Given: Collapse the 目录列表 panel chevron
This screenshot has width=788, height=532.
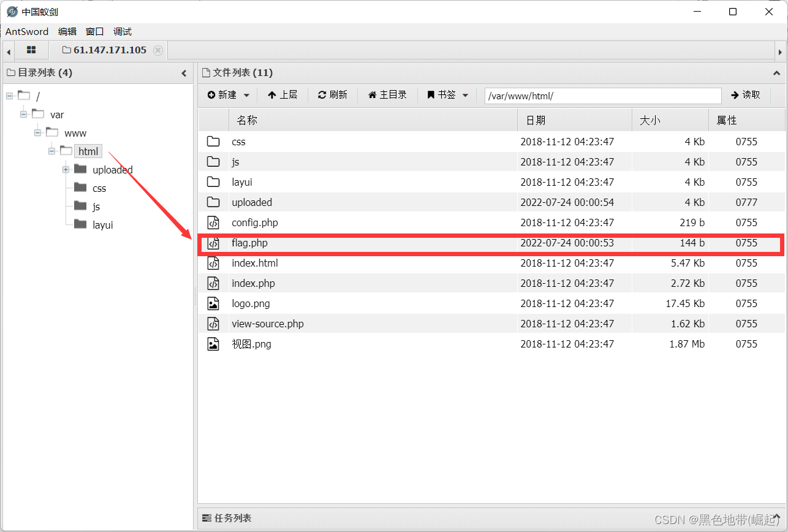Looking at the screenshot, I should click(184, 73).
